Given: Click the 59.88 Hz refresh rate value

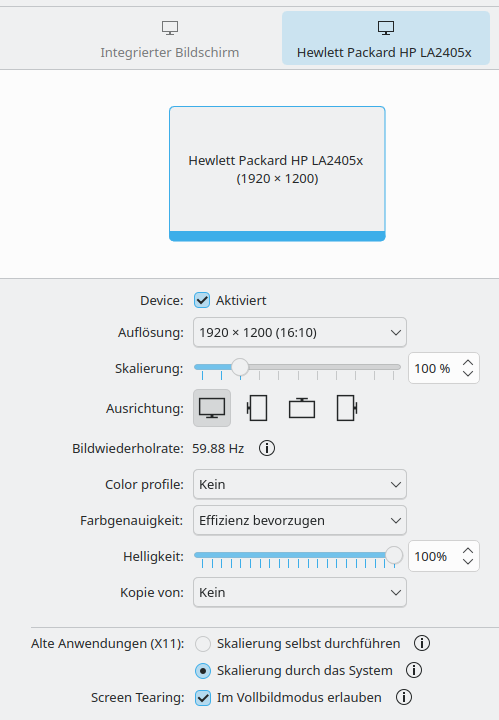Looking at the screenshot, I should tap(218, 449).
